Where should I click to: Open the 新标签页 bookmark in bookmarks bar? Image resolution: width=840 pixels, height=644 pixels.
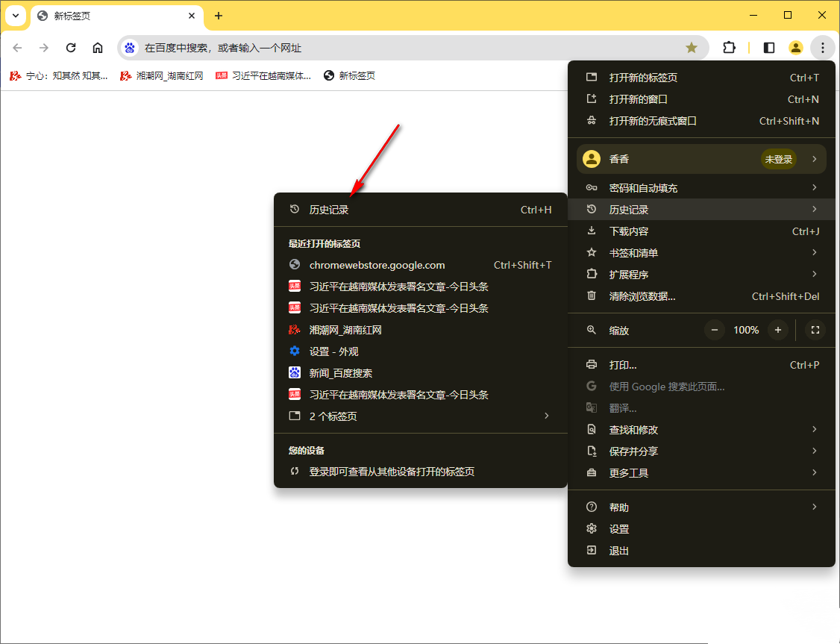point(349,75)
